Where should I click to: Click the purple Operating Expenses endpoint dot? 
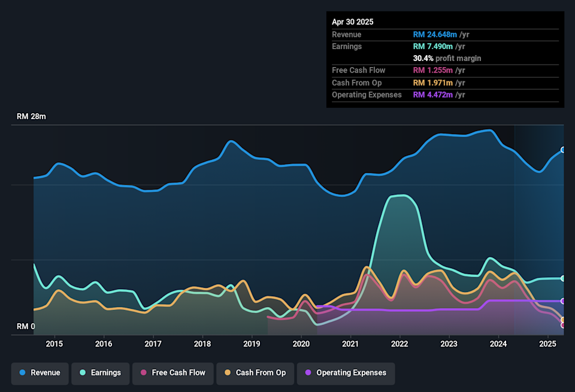563,301
